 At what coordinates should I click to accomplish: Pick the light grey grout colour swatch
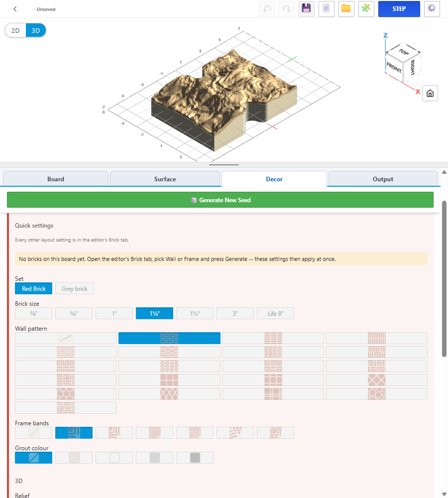click(155, 458)
